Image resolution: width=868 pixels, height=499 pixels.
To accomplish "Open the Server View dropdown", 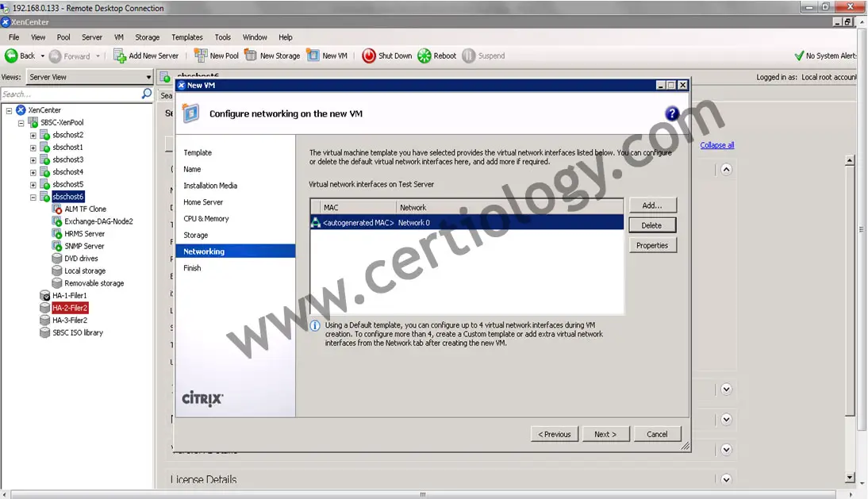I will 148,77.
